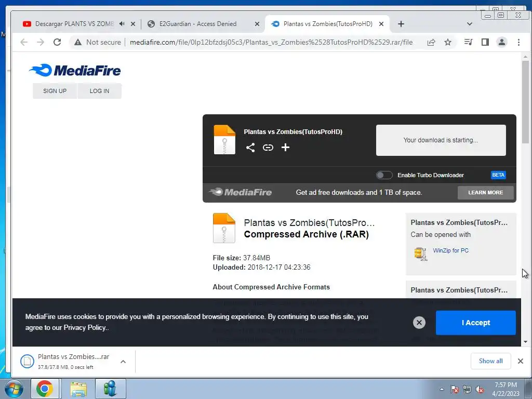Viewport: 532px width, 399px height.
Task: Click the BETA badge
Action: pyautogui.click(x=498, y=175)
